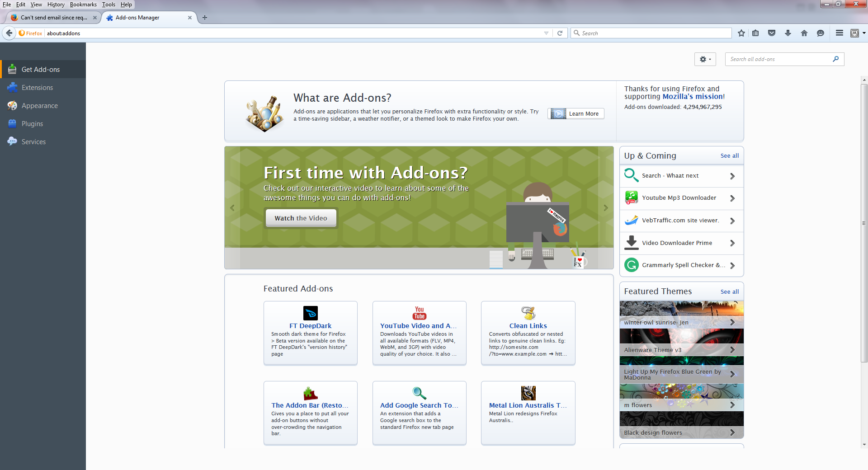The height and width of the screenshot is (470, 868).
Task: Close the Add-ons Manager tab
Action: pyautogui.click(x=190, y=18)
